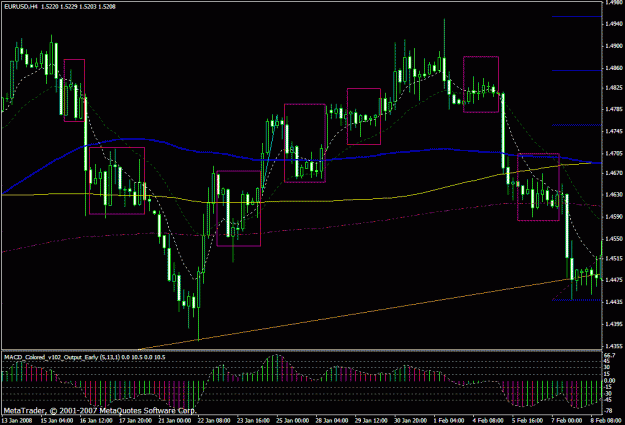Click the 22 Jan 08:00 time label

[x=214, y=420]
